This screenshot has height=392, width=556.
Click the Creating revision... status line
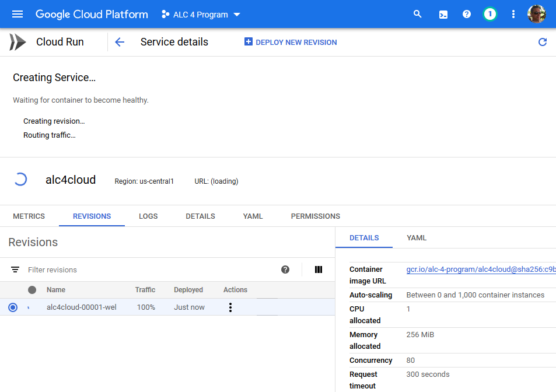[x=54, y=121]
